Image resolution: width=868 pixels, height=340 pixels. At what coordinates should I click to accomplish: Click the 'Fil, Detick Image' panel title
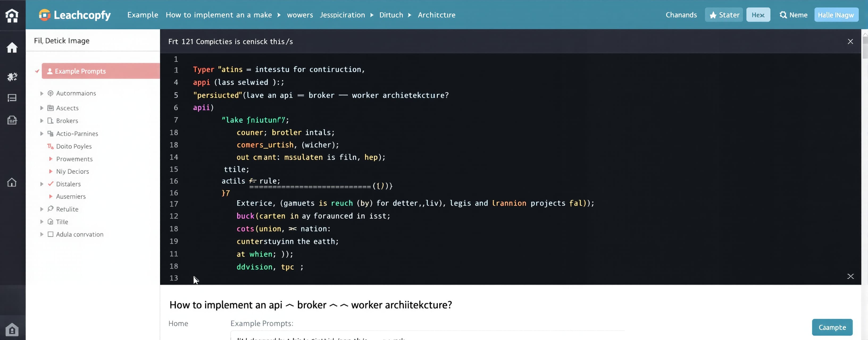pyautogui.click(x=62, y=41)
